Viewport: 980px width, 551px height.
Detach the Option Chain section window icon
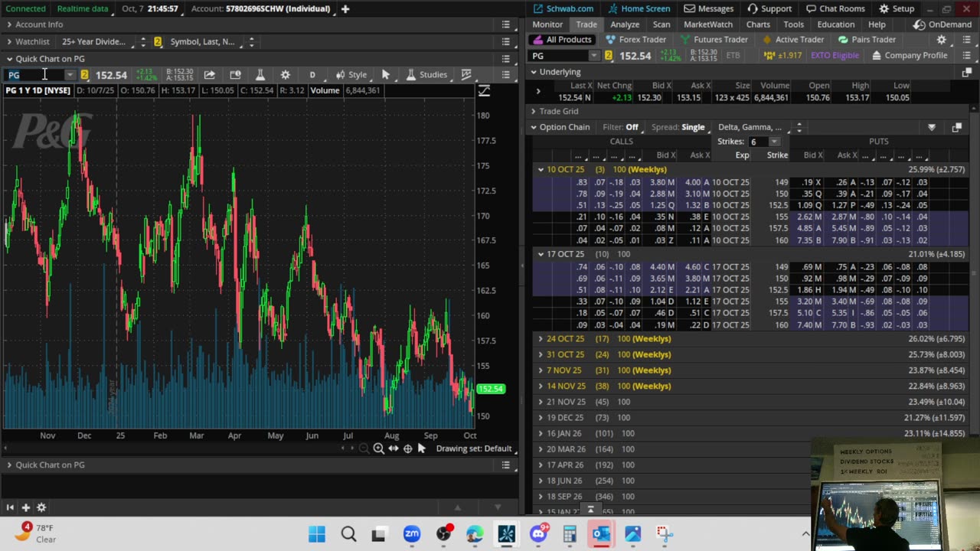tap(956, 127)
